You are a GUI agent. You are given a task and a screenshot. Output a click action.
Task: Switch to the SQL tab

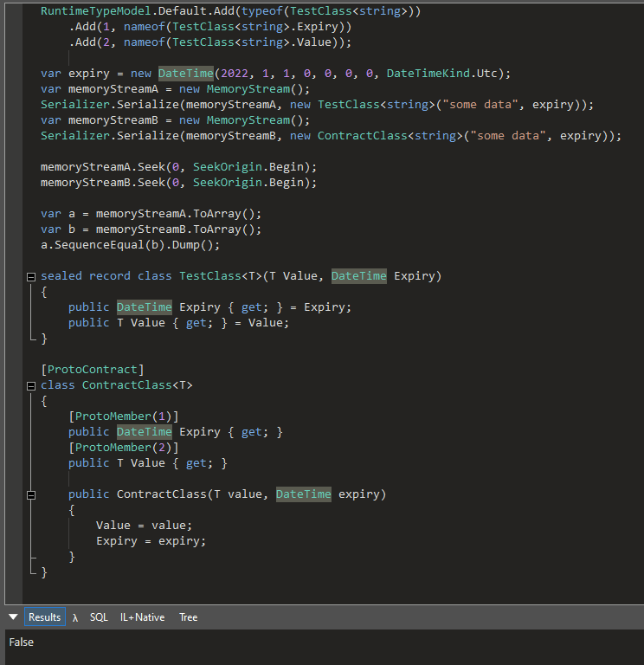99,617
